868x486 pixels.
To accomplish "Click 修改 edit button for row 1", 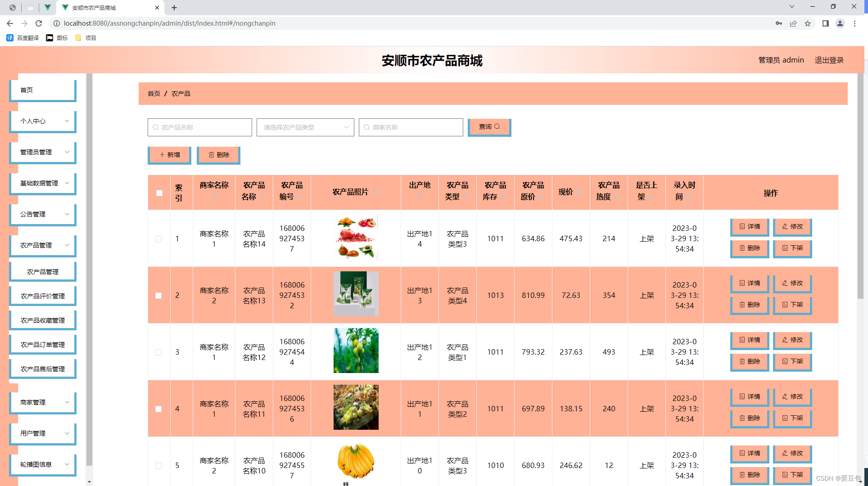I will pyautogui.click(x=792, y=226).
